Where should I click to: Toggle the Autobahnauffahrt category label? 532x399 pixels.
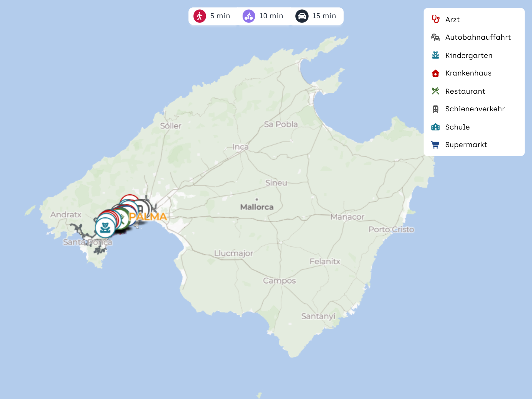pyautogui.click(x=478, y=37)
